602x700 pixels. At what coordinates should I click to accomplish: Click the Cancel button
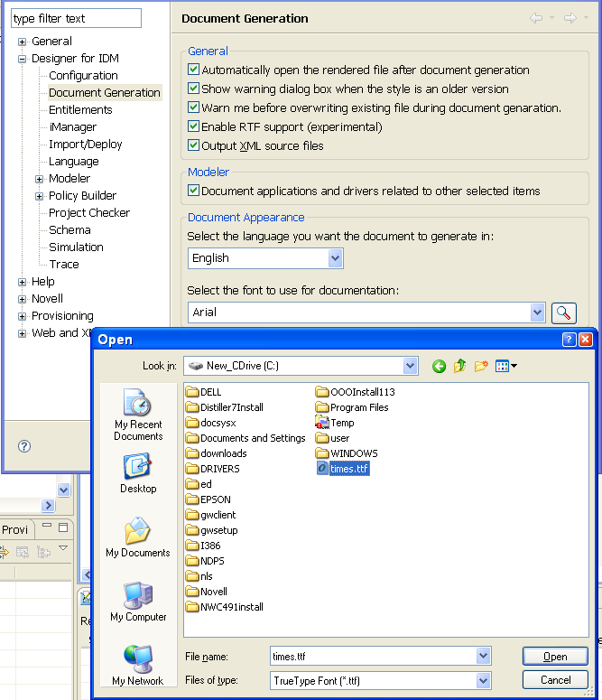pyautogui.click(x=555, y=680)
